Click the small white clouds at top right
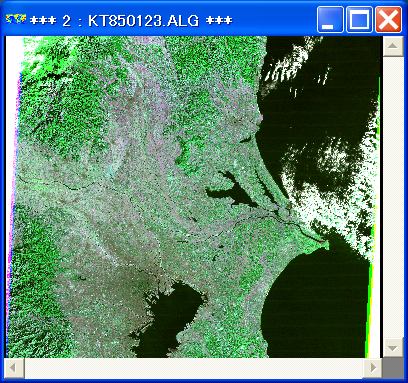The width and height of the screenshot is (408, 383). click(x=293, y=67)
